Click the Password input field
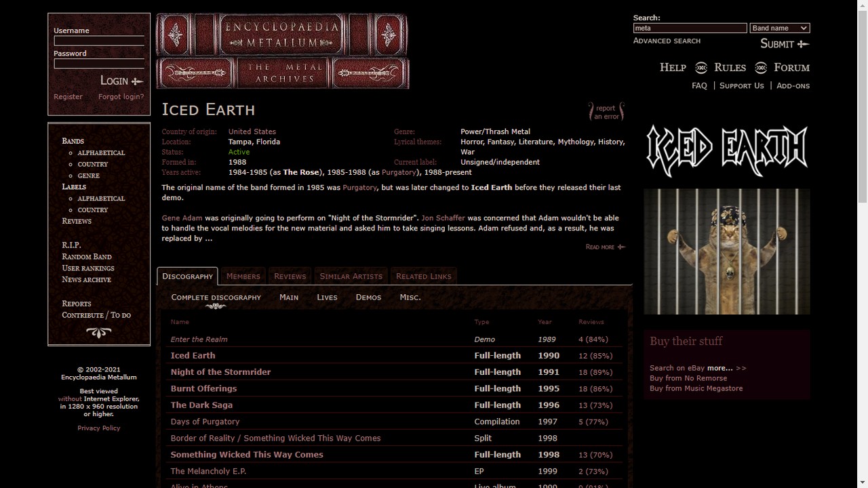 tap(99, 64)
